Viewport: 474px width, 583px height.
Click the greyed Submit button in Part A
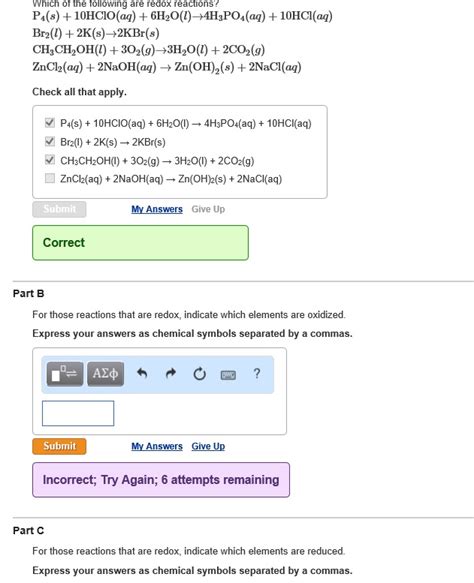click(59, 209)
